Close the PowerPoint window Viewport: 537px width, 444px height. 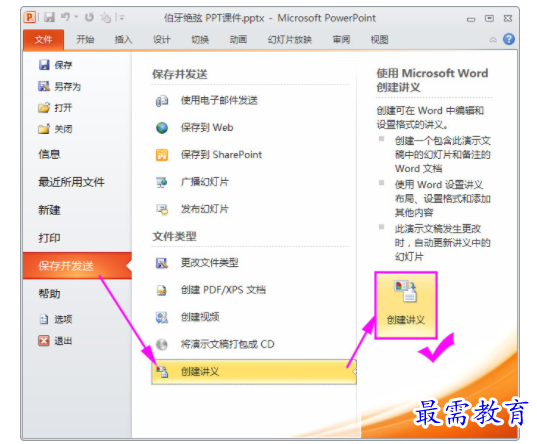(x=508, y=18)
